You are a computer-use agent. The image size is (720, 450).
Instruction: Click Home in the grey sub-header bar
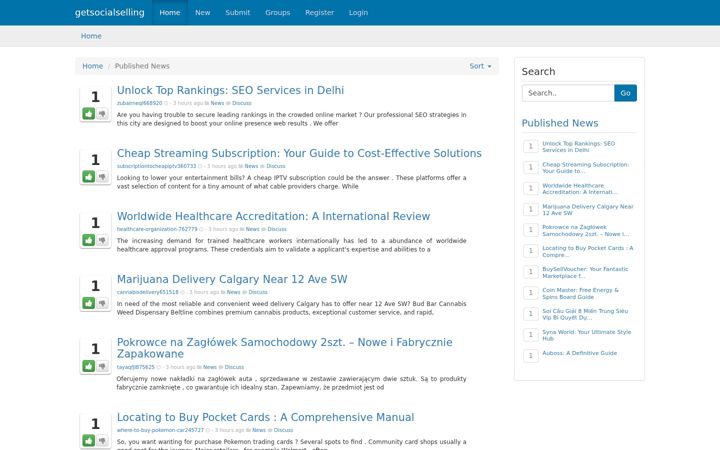click(91, 36)
